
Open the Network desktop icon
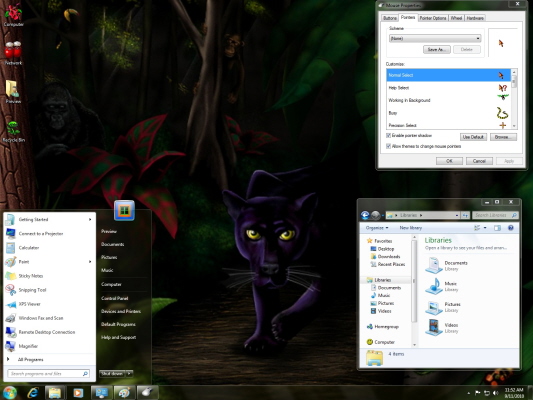(x=13, y=53)
